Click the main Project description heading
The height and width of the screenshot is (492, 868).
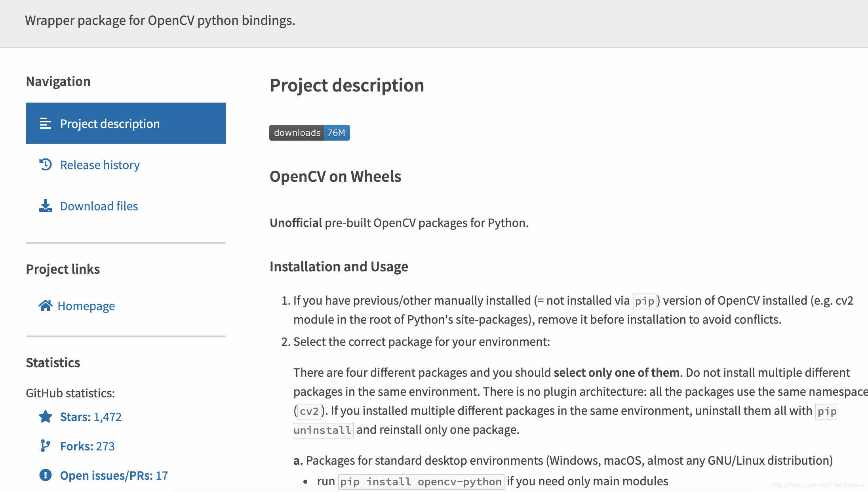pos(346,85)
